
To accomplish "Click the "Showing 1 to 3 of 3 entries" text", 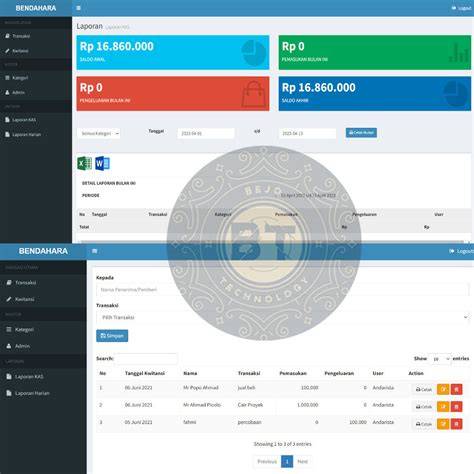I will click(282, 444).
